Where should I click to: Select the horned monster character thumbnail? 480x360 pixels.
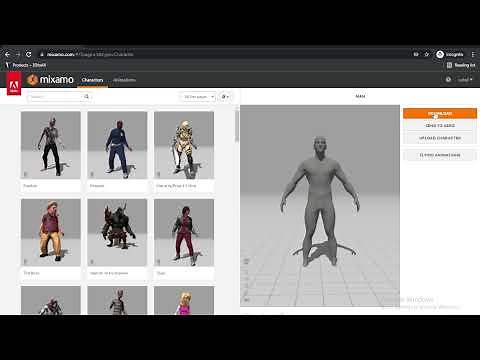click(117, 232)
